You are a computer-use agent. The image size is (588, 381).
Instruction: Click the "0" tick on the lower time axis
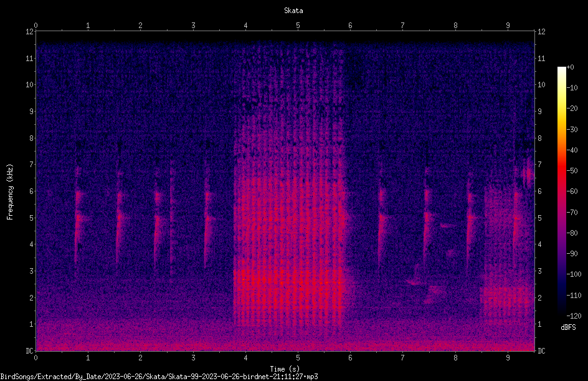pos(36,358)
